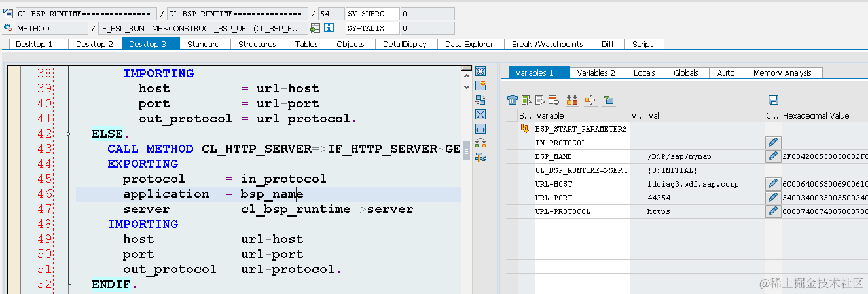This screenshot has width=868, height=294.
Task: Click the first green-arrow list icon after the trash
Action: tap(526, 100)
